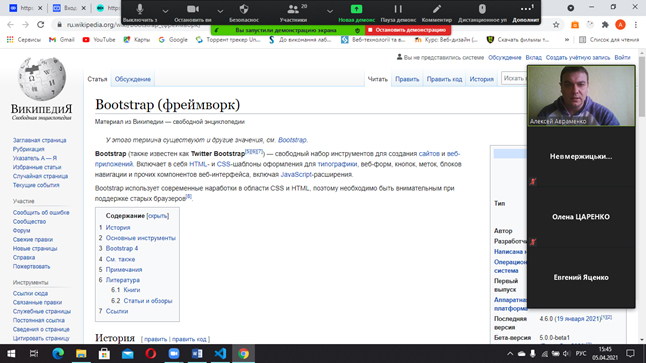646x363 pixels.
Task: Open the YouTube bookmark
Action: [99, 40]
